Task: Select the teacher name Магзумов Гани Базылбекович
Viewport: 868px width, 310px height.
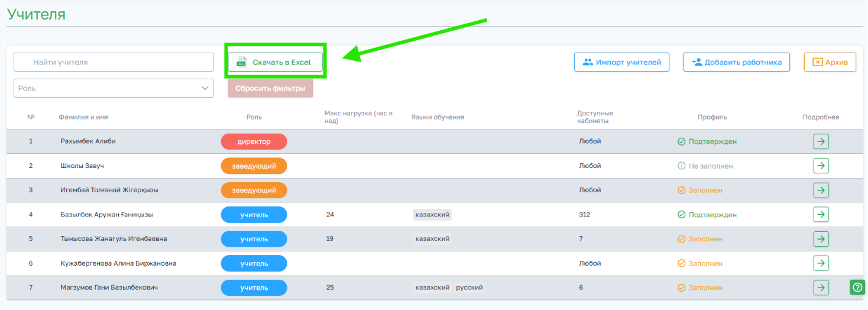Action: point(109,288)
